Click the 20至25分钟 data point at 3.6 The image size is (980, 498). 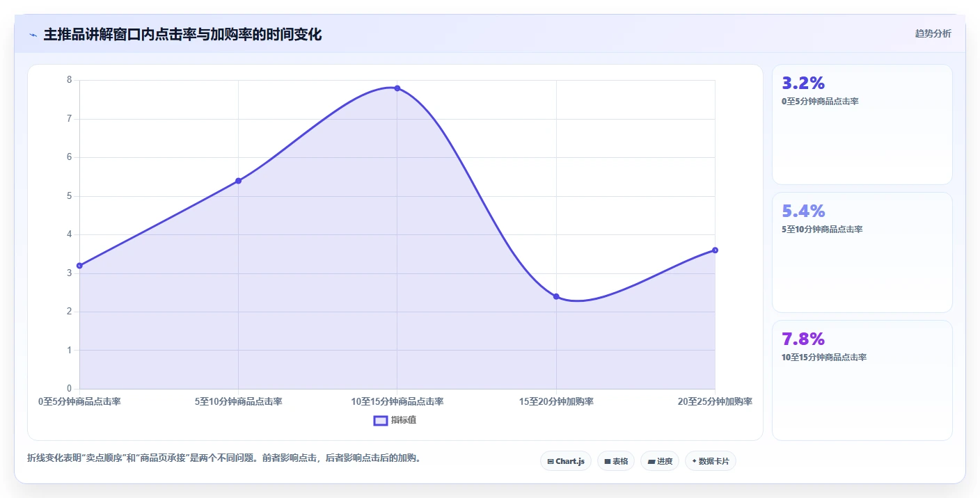coord(715,250)
